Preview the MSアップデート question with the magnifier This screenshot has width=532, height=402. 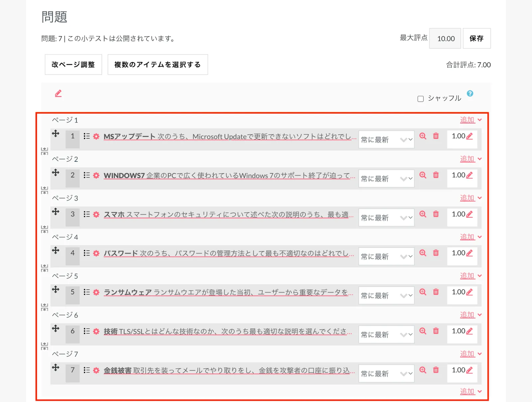(x=423, y=136)
